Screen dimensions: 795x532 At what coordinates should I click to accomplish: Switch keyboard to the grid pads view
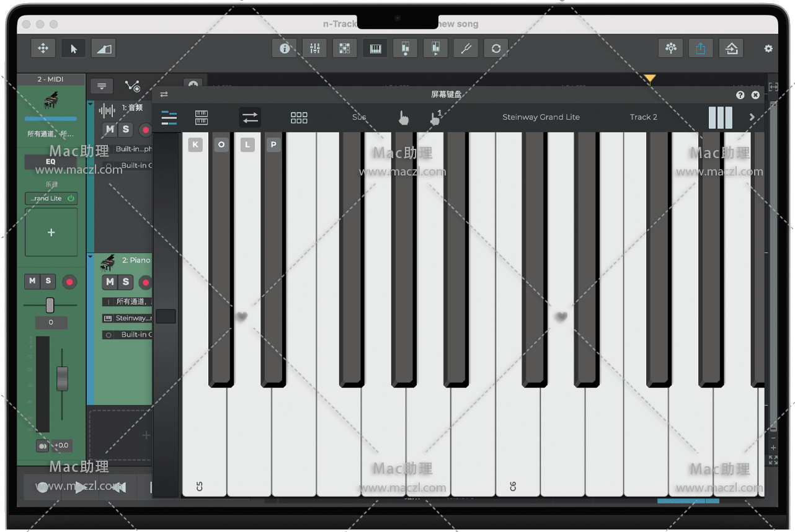(x=299, y=117)
